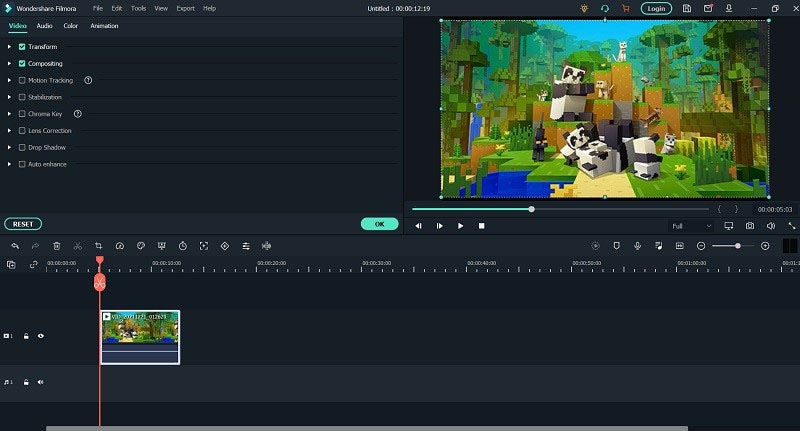Click the lightbulb tips icon
Screen dimensions: 800x431
[x=584, y=8]
